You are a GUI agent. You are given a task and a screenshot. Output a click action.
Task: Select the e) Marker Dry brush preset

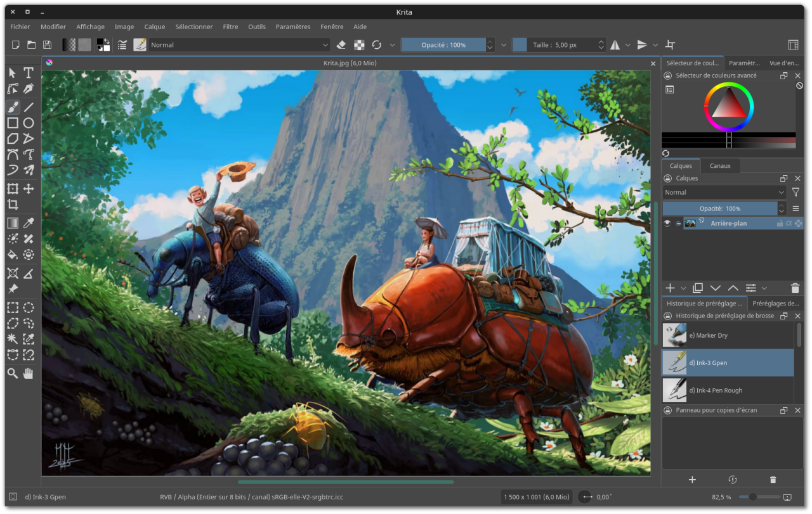(728, 335)
